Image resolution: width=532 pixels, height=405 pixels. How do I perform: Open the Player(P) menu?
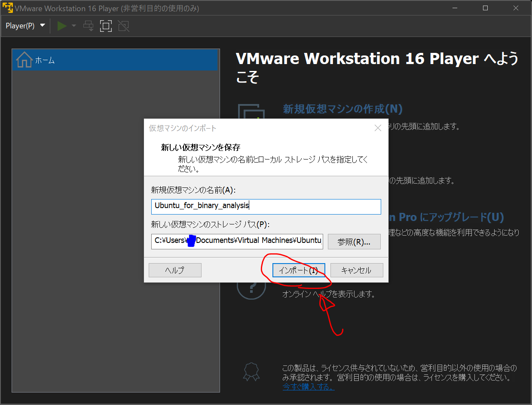click(x=25, y=26)
